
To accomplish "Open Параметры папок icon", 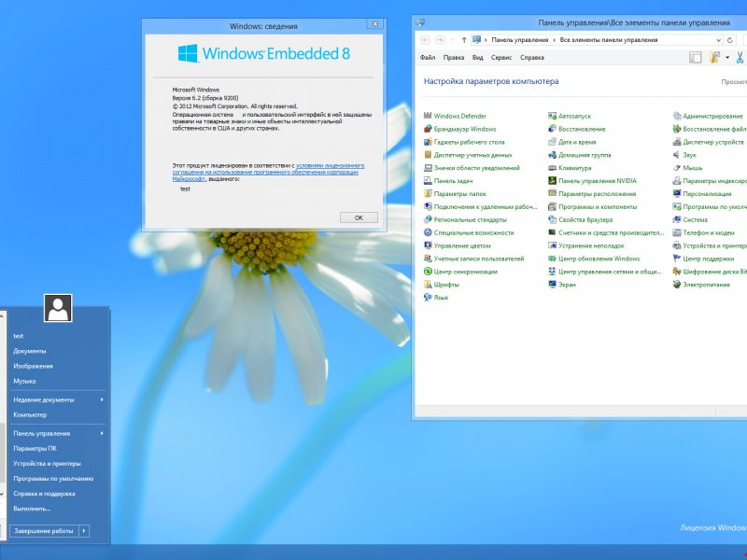I will click(x=428, y=193).
